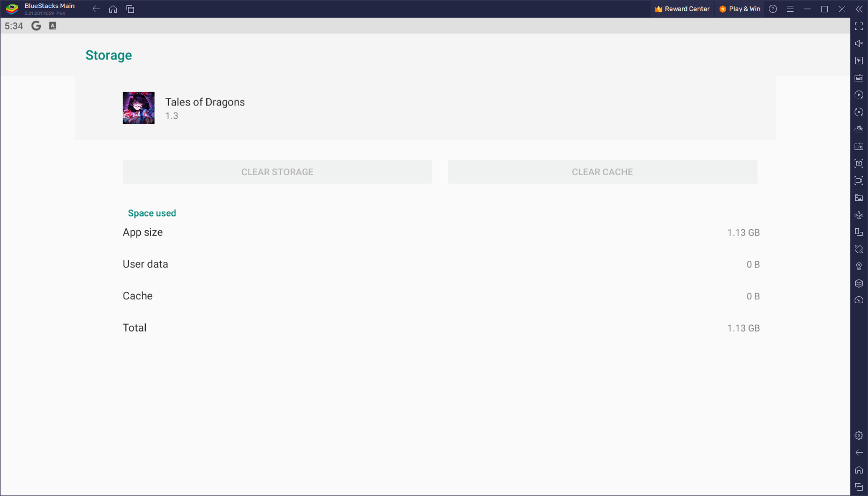
Task: Open game controls keyboard icon
Action: pos(859,78)
